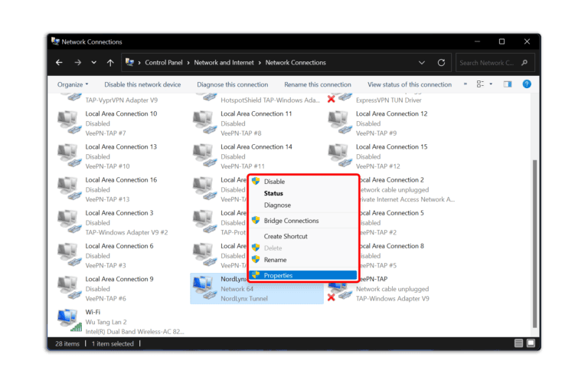
Task: Click Local Area Connection 2 name
Action: [392, 180]
